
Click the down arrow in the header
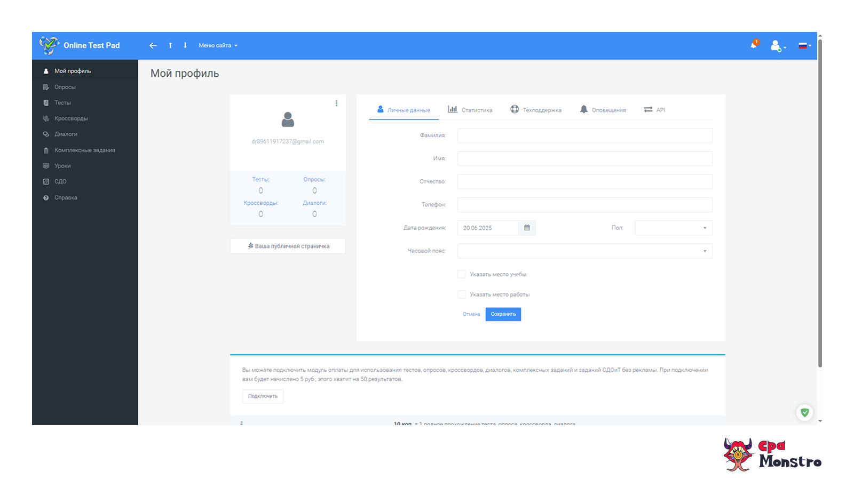tap(185, 45)
